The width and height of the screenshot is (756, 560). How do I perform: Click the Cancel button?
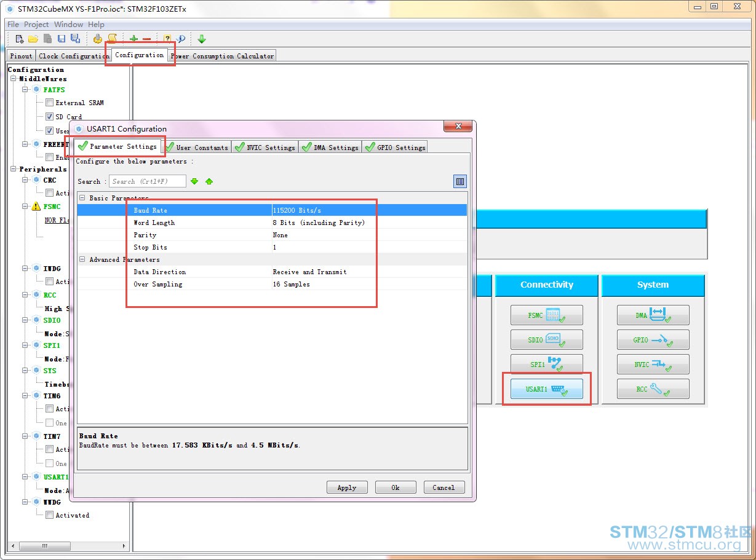(444, 487)
